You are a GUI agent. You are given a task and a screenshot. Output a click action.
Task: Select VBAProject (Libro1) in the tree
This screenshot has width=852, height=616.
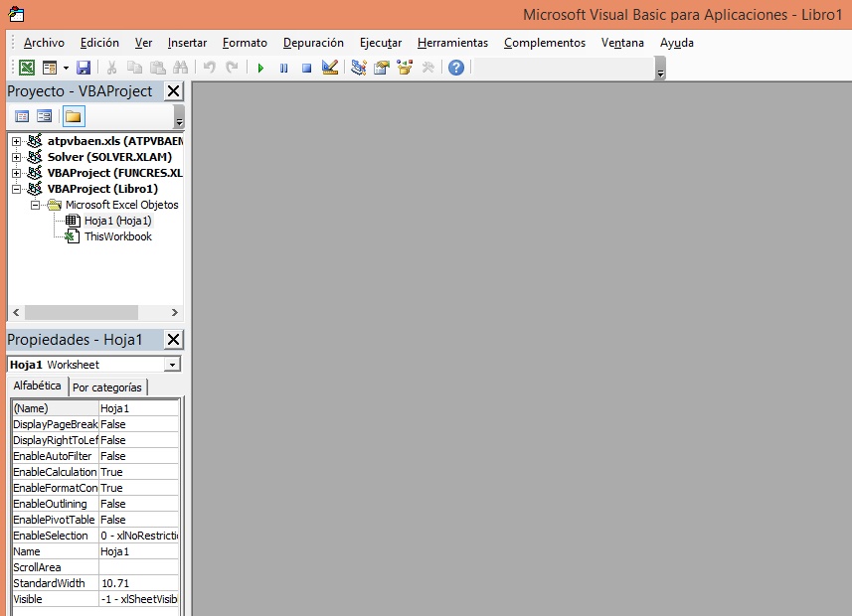(102, 189)
